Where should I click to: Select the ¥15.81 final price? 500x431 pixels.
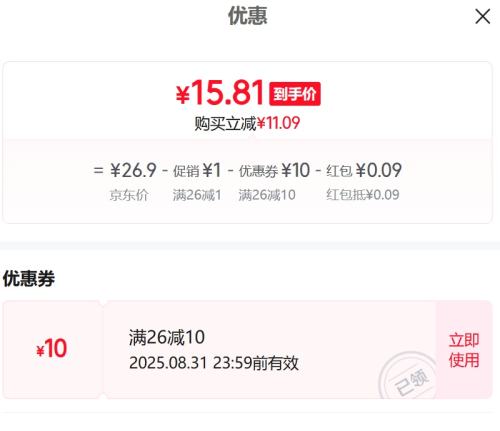220,92
